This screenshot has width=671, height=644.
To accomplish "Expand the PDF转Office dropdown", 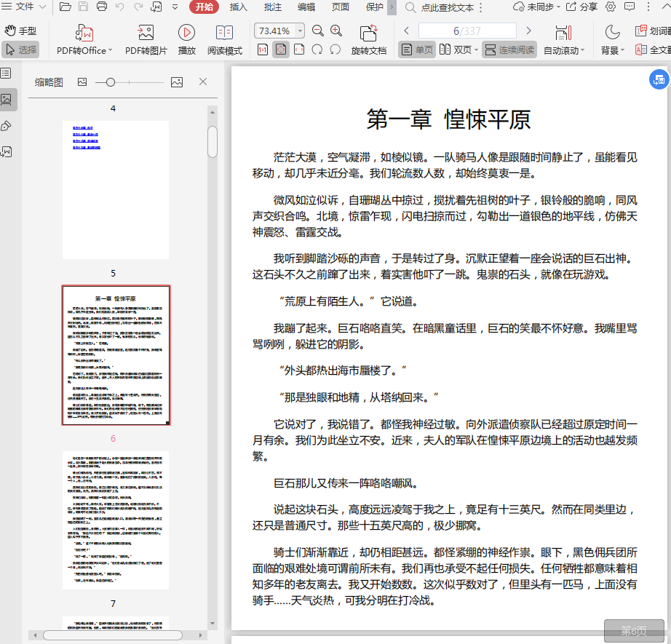I will [110, 51].
